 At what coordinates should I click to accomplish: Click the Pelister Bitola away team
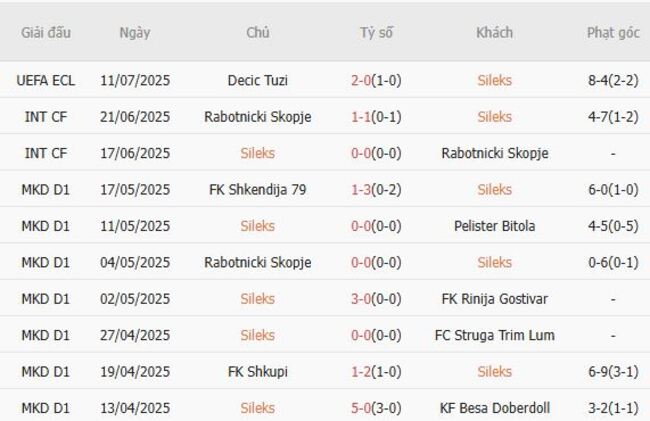pos(494,226)
